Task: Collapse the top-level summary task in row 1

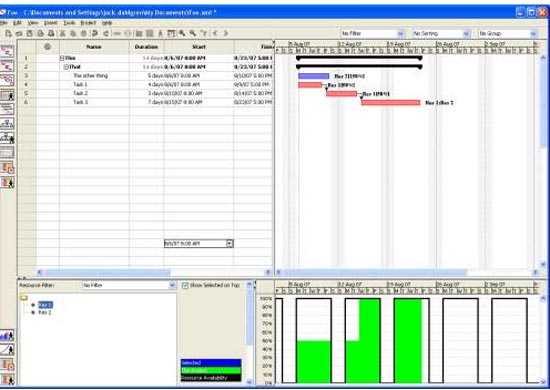Action: (x=62, y=58)
